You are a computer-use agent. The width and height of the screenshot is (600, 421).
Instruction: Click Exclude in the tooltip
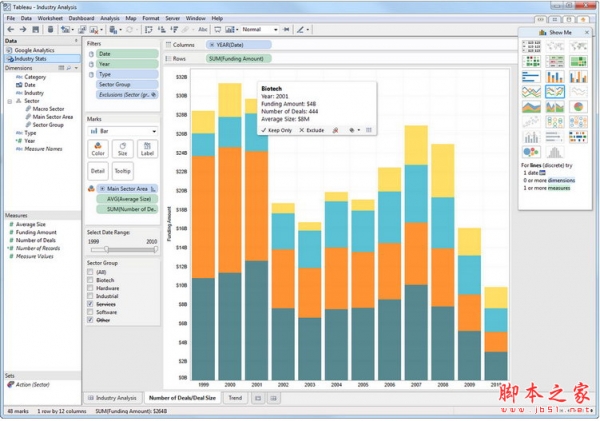[312, 131]
